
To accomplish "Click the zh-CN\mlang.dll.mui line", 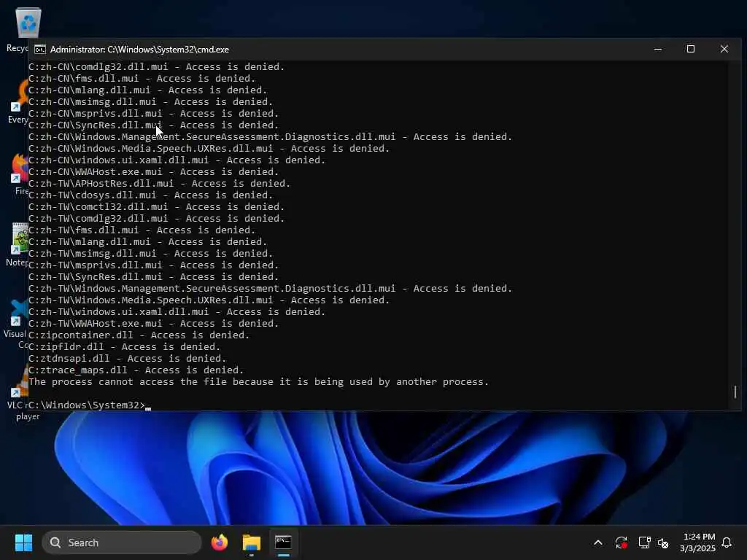I will 148,90.
